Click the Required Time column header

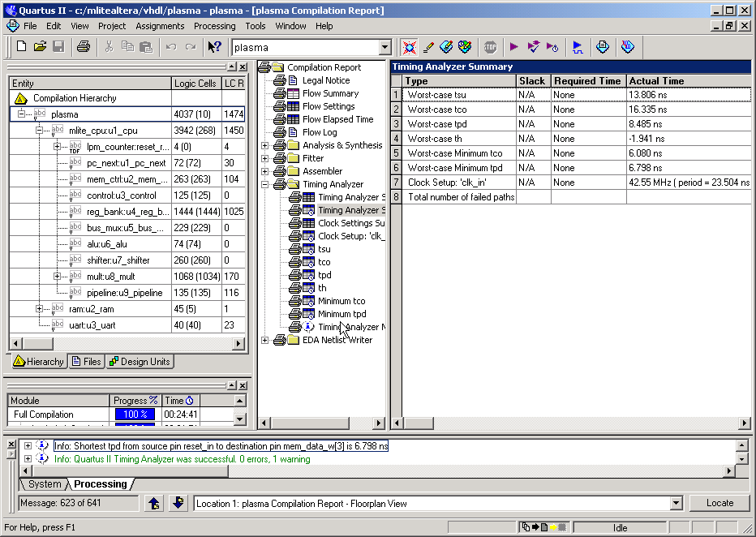589,81
